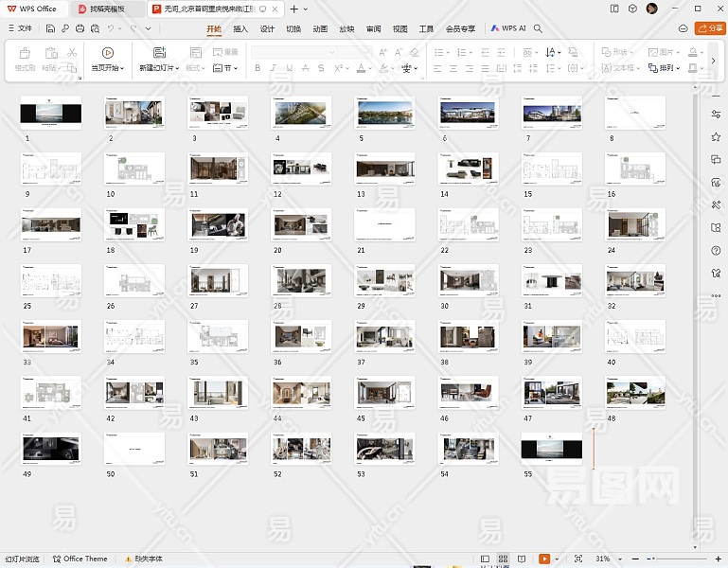
Task: Click the new tab plus icon
Action: (x=293, y=9)
